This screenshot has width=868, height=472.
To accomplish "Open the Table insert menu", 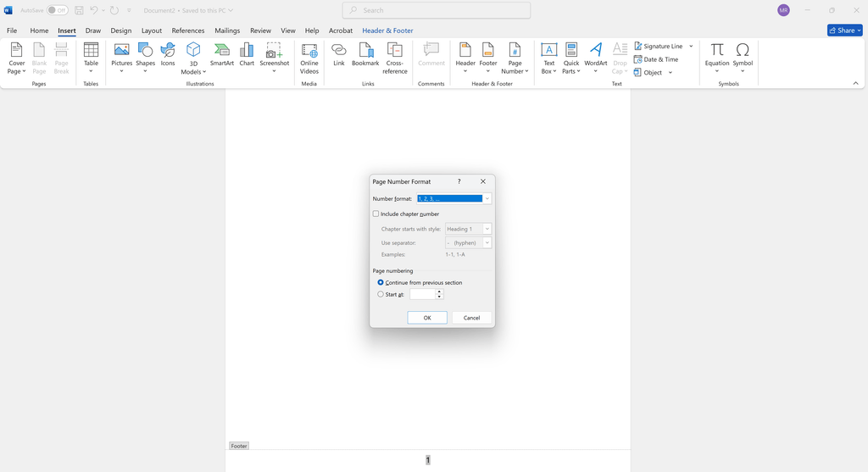I will tap(91, 58).
